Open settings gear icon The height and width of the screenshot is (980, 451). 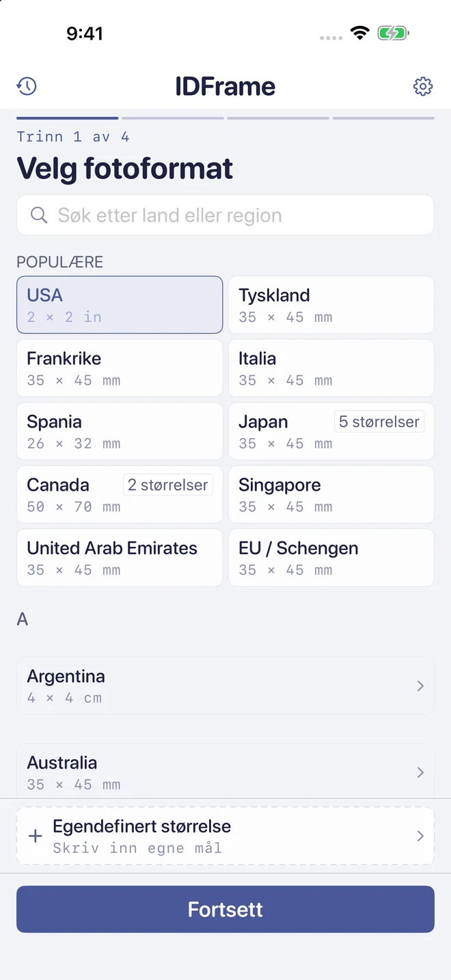click(x=423, y=86)
